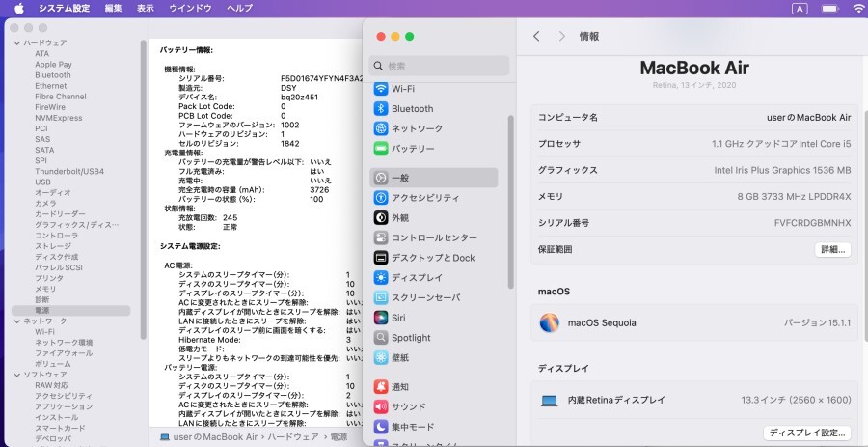This screenshot has height=447, width=868.
Task: Click the 内蔵Retinaディスプレイ laptop icon
Action: point(549,400)
